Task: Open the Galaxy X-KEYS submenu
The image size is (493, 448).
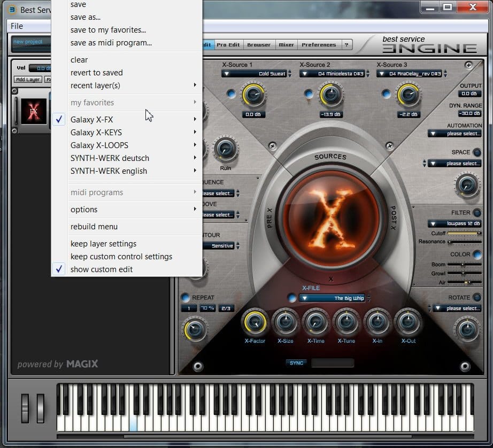Action: tap(96, 133)
